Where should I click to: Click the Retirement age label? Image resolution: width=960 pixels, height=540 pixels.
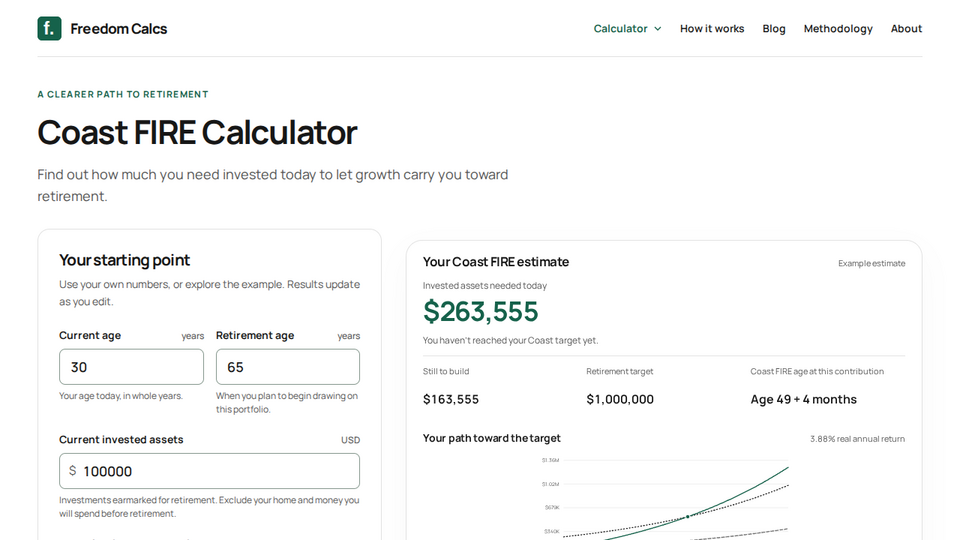pyautogui.click(x=255, y=336)
